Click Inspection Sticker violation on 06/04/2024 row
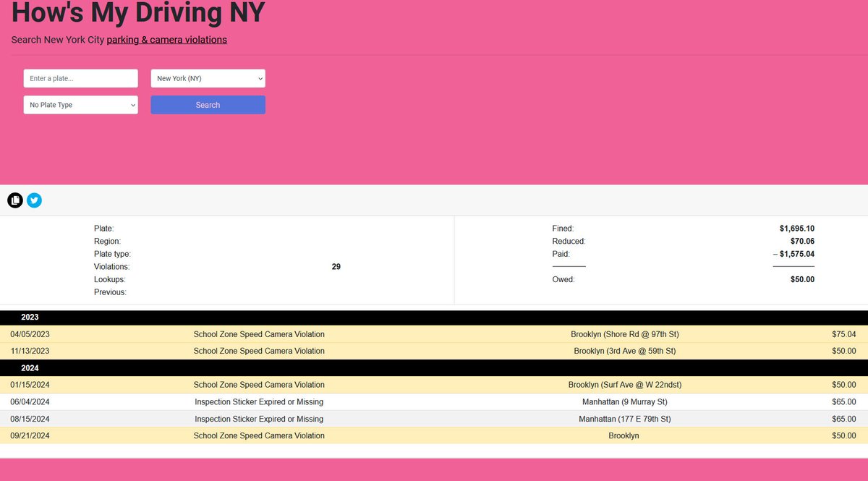 259,401
